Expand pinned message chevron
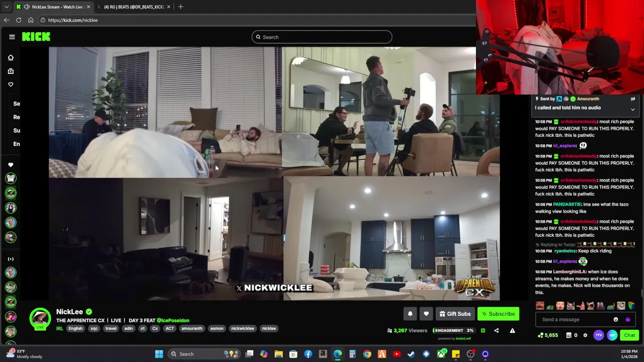Viewport: 644px width, 362px height. point(633,109)
